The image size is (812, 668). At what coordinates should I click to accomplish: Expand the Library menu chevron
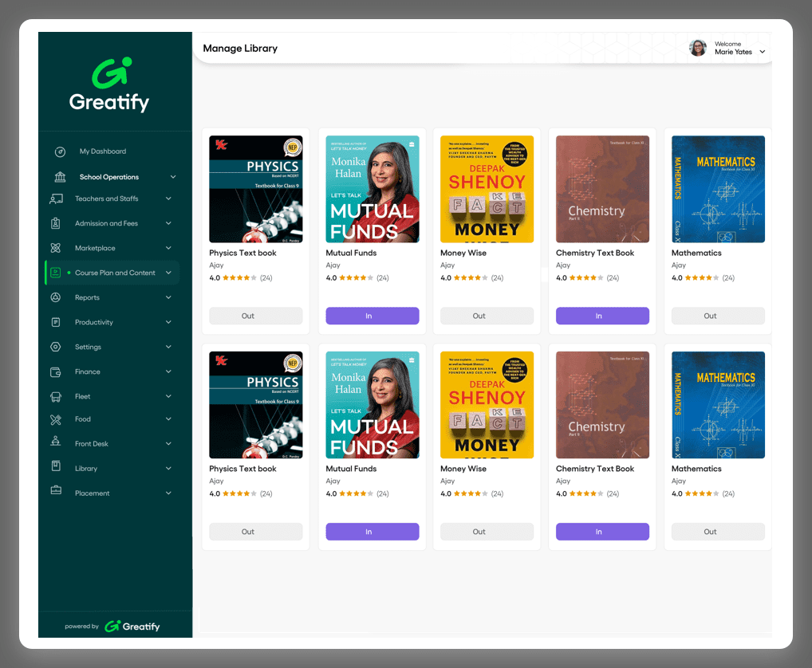168,469
